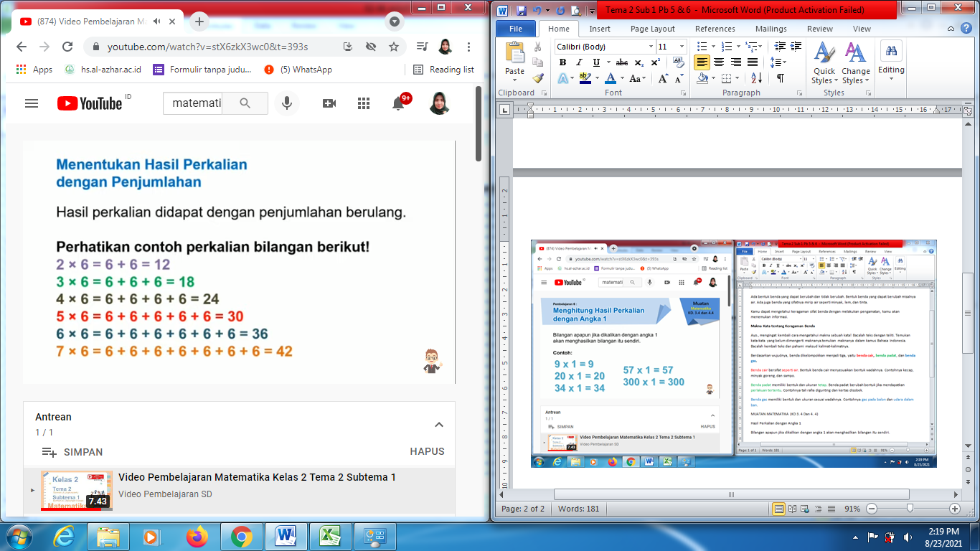Screen dimensions: 980x551
Task: Click SIMPAN to save the queue
Action: pyautogui.click(x=72, y=452)
